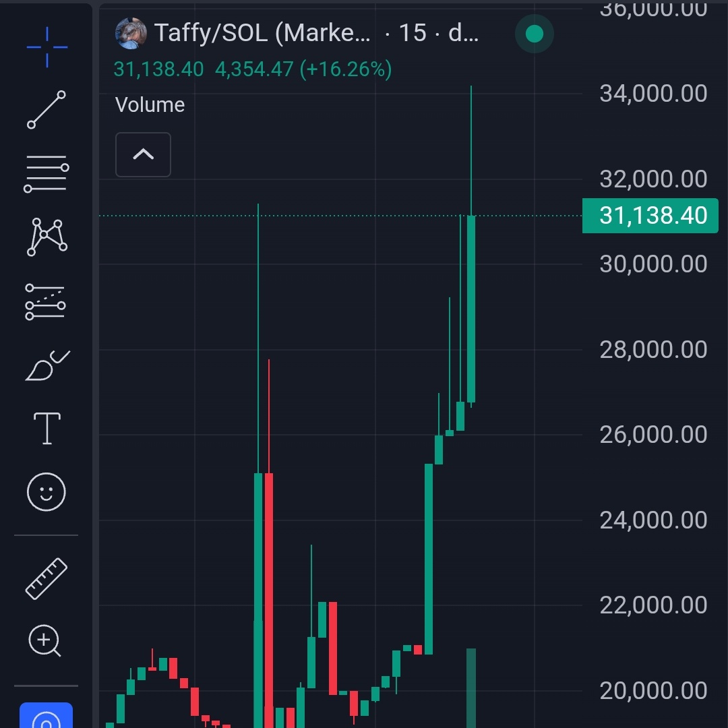This screenshot has width=728, height=728.
Task: Click the 32,000.00 price axis label
Action: 653,179
